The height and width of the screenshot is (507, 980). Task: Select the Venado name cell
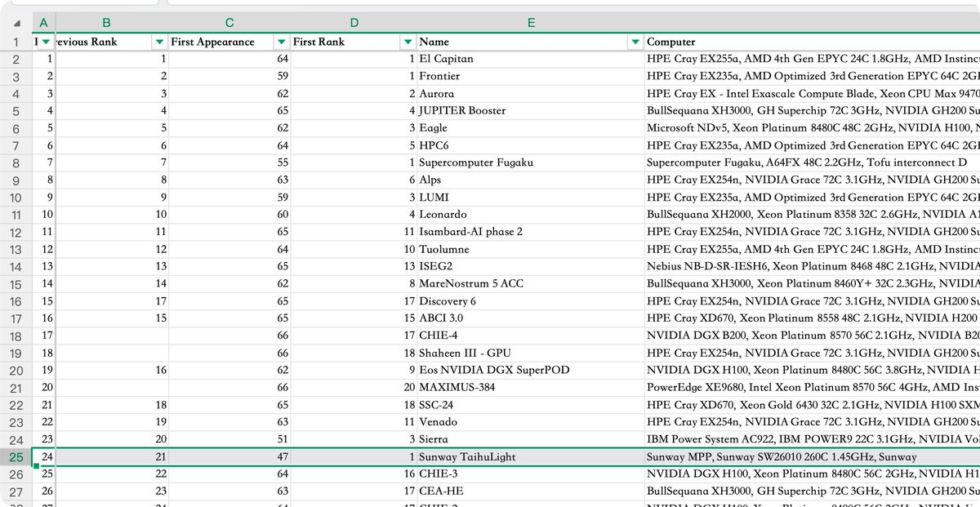[531, 422]
